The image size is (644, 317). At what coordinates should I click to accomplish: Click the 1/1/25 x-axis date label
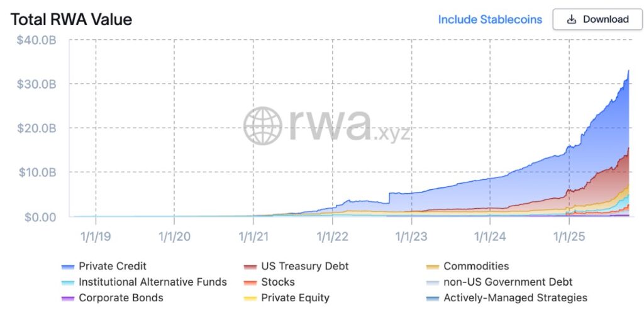(x=569, y=236)
